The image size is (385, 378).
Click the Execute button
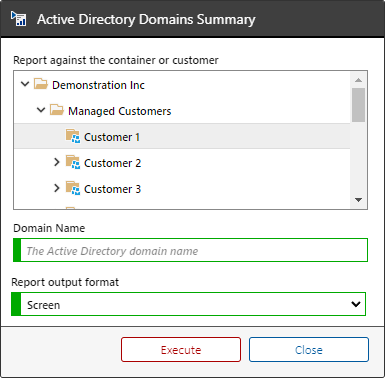click(181, 350)
